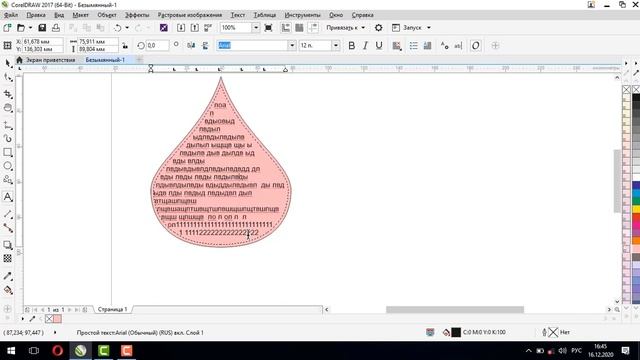Image resolution: width=640 pixels, height=360 pixels.
Task: Select the Crop tool
Action: click(x=8, y=94)
